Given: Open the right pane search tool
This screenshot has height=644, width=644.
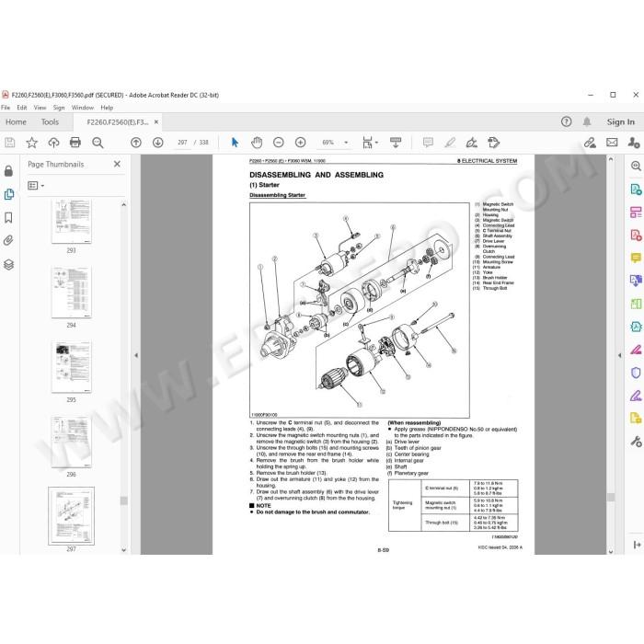Looking at the screenshot, I should click(x=636, y=166).
